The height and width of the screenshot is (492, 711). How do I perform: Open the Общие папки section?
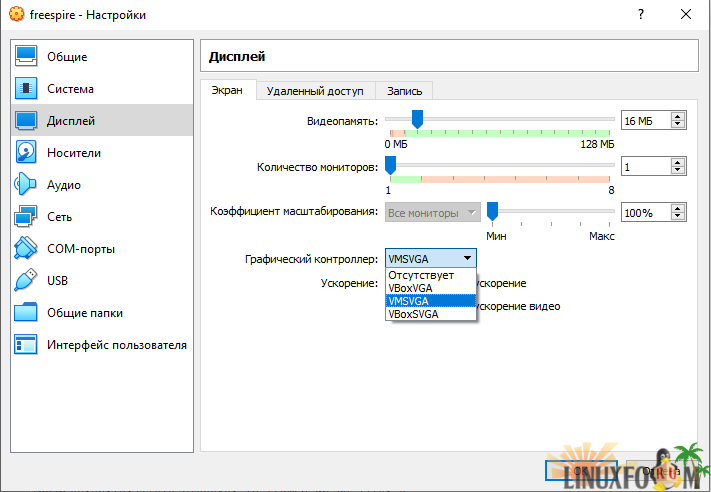point(84,313)
